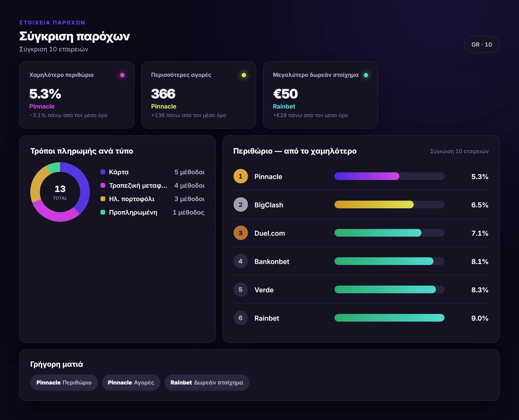Click the 8.3% value for Verde
Screen dimensions: 519x420
click(x=480, y=290)
